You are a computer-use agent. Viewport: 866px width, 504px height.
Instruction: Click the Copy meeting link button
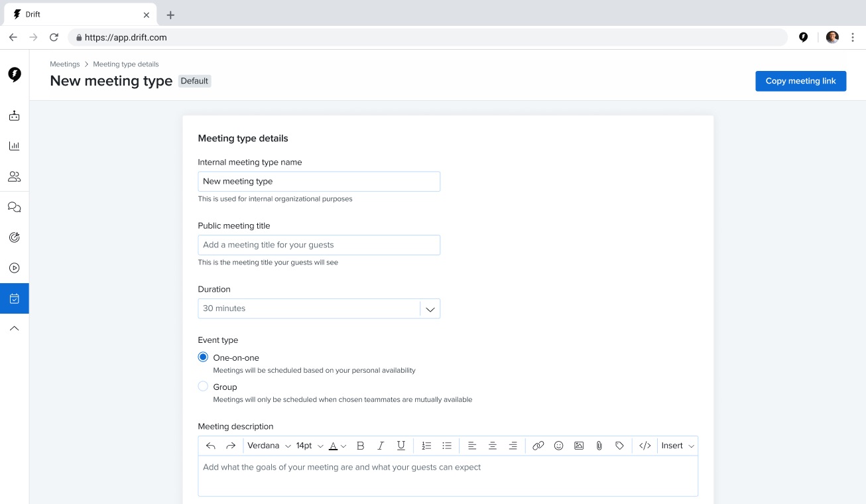point(800,81)
